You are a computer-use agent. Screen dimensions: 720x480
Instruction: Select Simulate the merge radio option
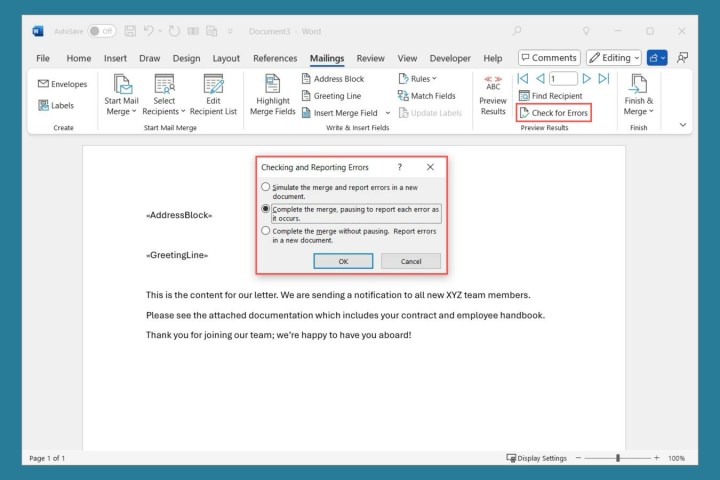coord(265,187)
